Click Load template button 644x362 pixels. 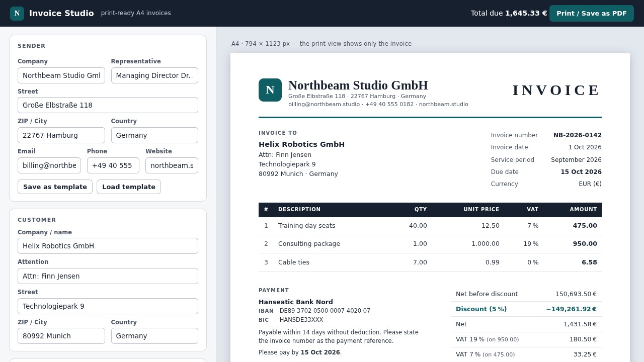pos(129,187)
